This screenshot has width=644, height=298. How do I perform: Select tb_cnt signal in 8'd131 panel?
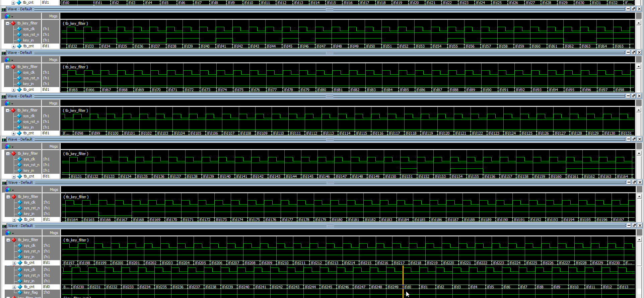29,176
